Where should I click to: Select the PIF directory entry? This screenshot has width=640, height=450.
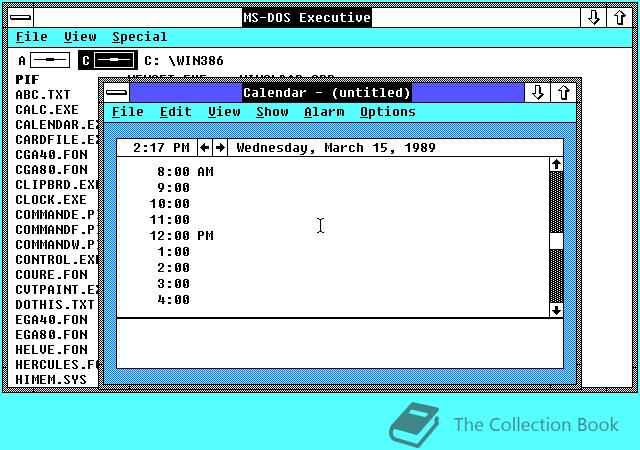point(27,80)
